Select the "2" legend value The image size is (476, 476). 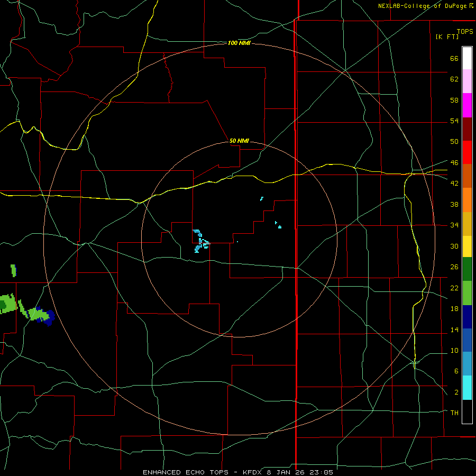pyautogui.click(x=456, y=392)
